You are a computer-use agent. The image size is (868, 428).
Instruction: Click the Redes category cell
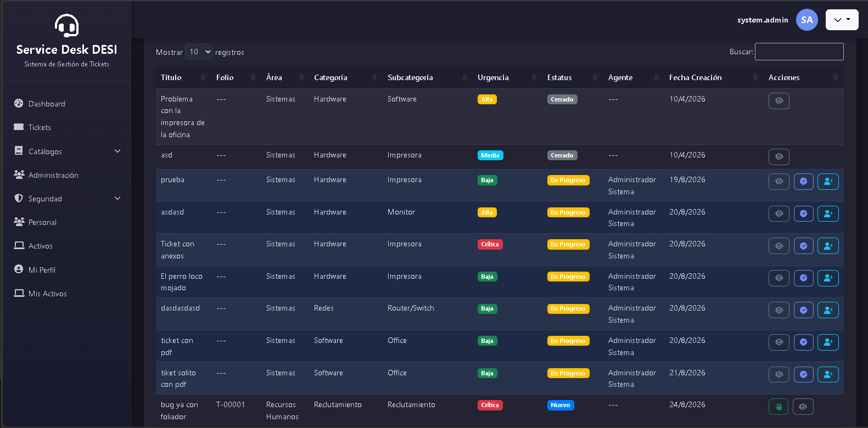(x=324, y=308)
